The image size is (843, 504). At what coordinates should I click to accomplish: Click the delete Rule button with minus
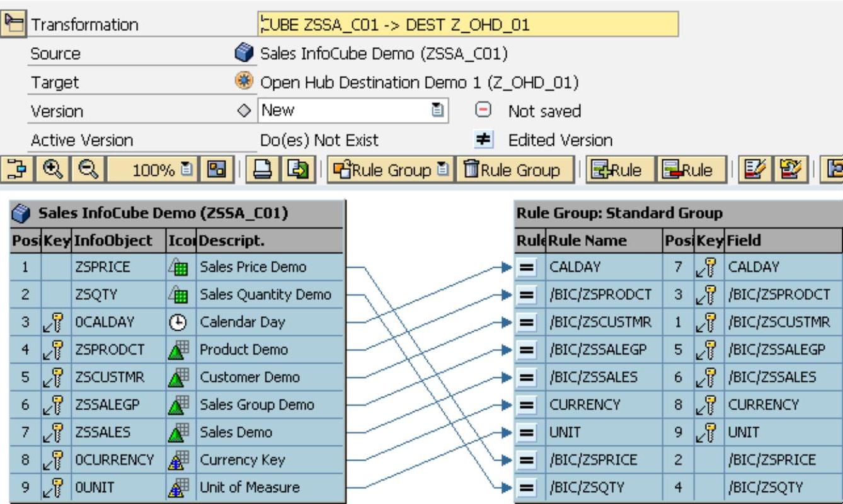pyautogui.click(x=692, y=170)
